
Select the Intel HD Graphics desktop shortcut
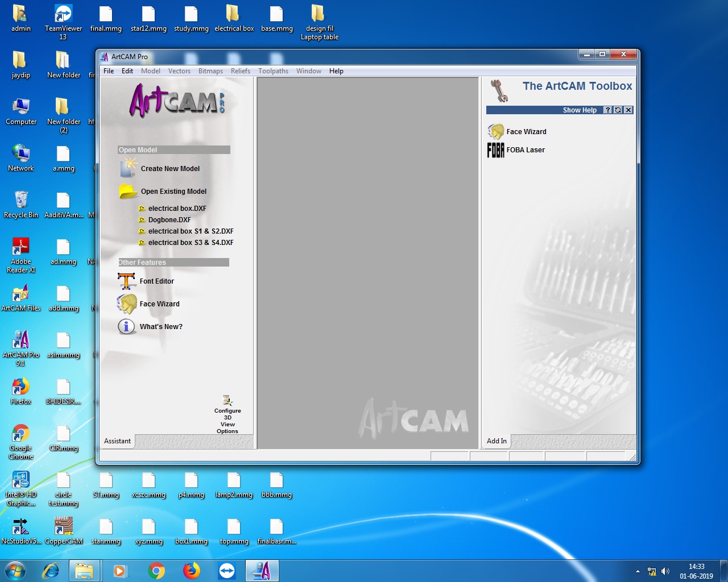click(21, 488)
